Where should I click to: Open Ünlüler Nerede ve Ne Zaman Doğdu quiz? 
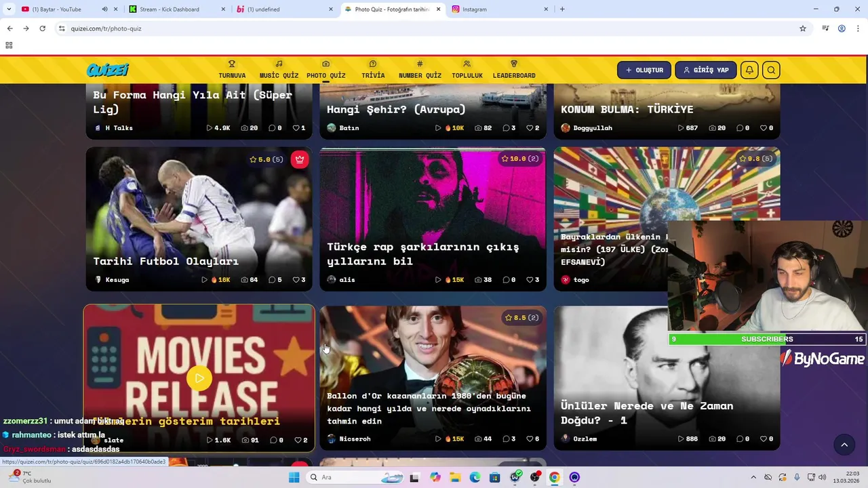tap(667, 378)
